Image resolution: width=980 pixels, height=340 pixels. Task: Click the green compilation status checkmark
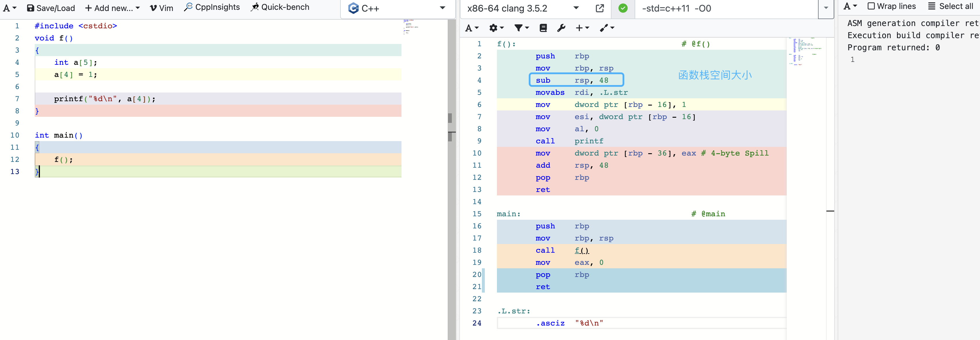623,8
